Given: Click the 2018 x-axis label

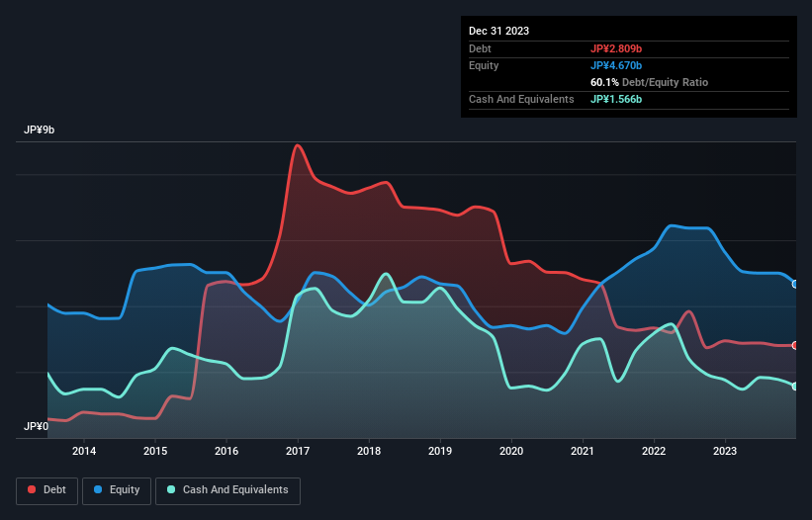Looking at the screenshot, I should [x=369, y=451].
